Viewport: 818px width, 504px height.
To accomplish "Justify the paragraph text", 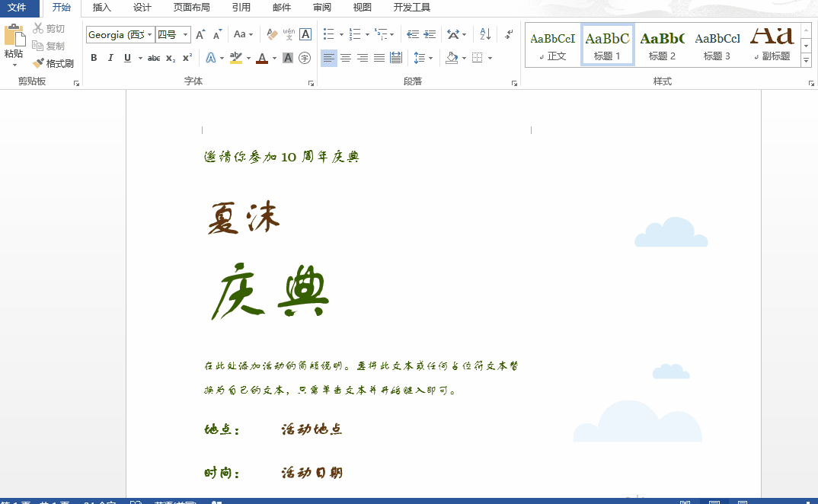I will tap(379, 58).
